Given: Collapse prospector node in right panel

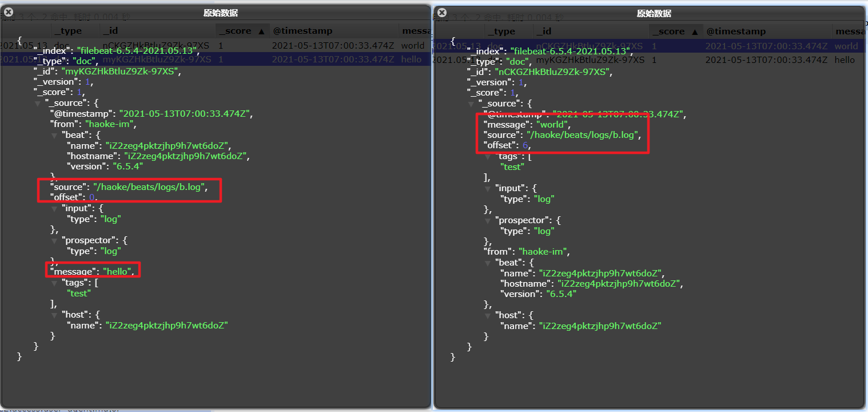Looking at the screenshot, I should pos(488,220).
